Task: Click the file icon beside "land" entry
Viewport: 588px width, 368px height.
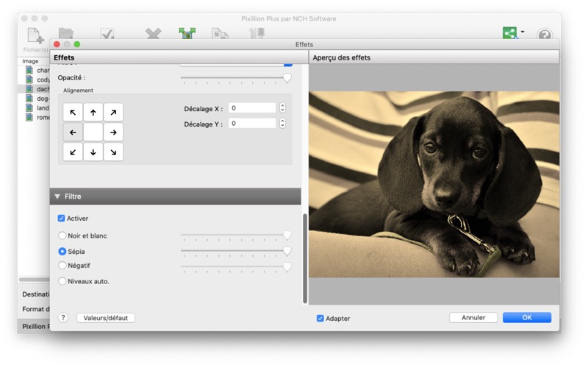Action: [x=29, y=107]
